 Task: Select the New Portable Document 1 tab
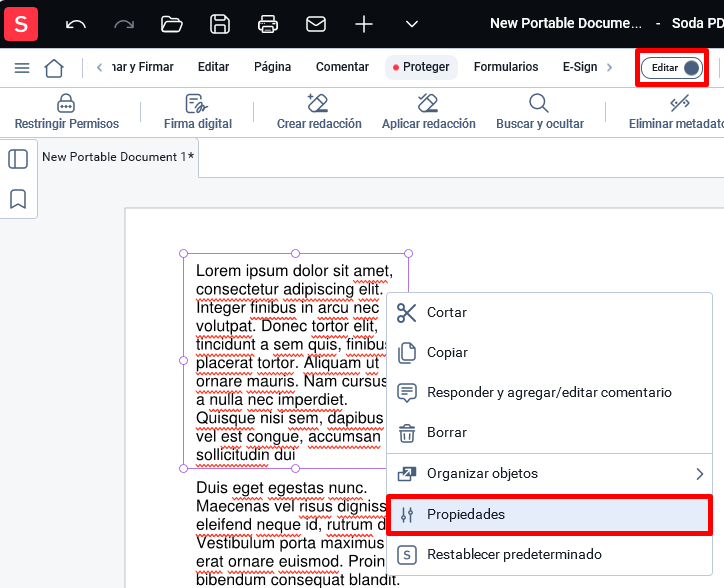[x=118, y=157]
